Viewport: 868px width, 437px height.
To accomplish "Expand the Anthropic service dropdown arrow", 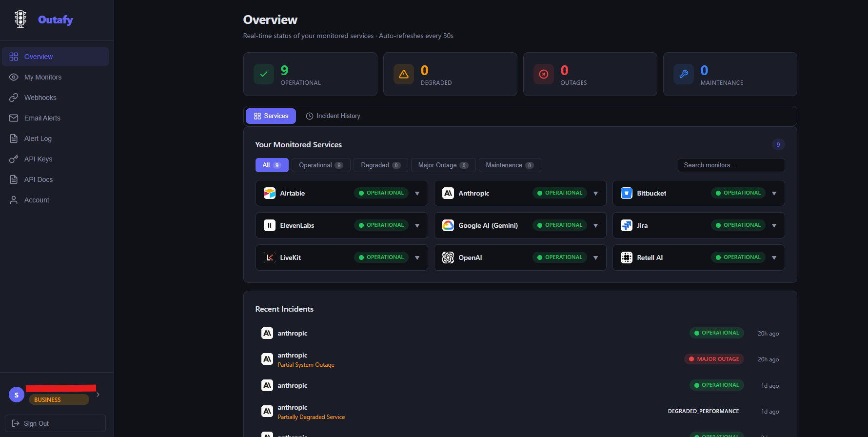I will [596, 194].
